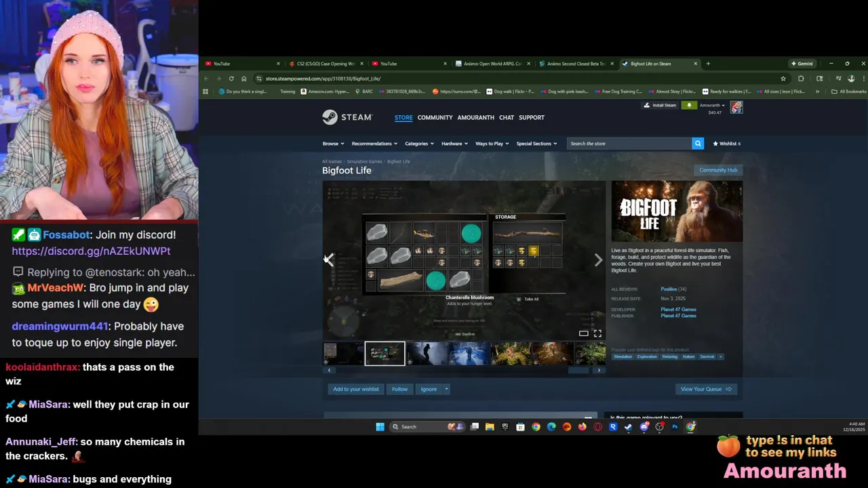Open the AMOURANTH profile menu item
The width and height of the screenshot is (868, 488).
pos(475,117)
